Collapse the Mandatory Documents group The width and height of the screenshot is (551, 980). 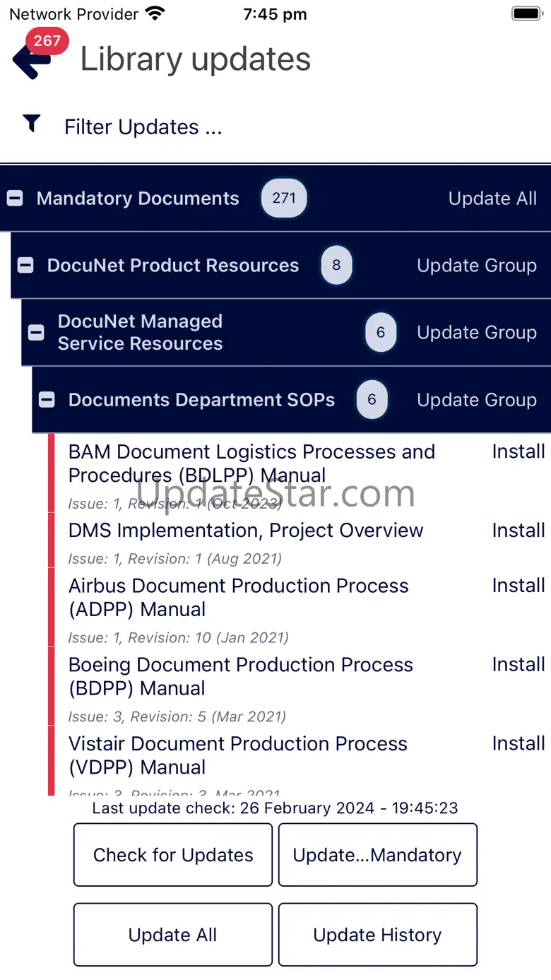(15, 199)
